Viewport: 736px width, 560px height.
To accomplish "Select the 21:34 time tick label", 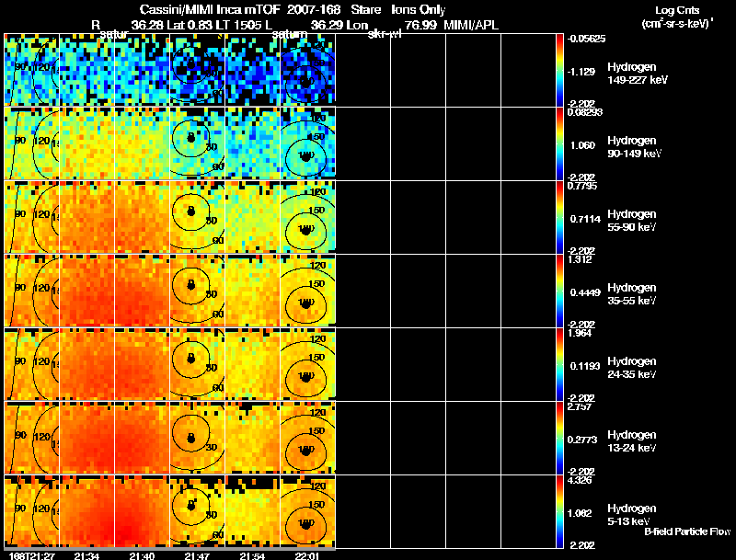I will click(x=86, y=556).
